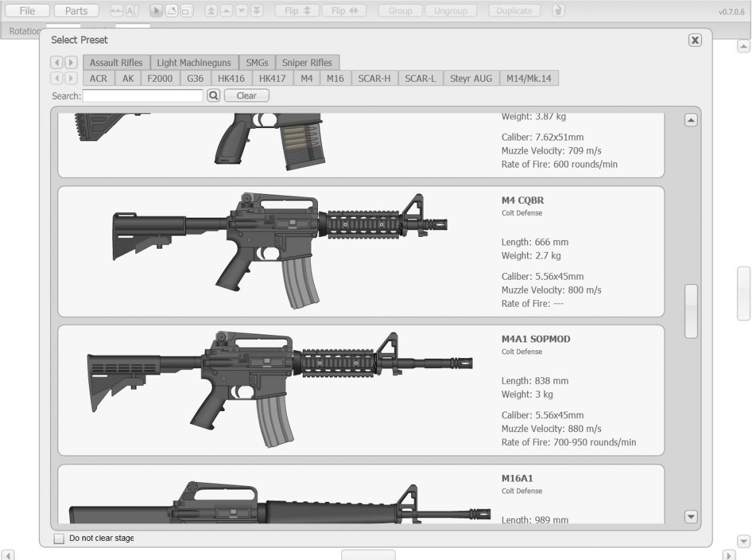Click the magnifier search icon
Screen dimensions: 752x560
[214, 96]
